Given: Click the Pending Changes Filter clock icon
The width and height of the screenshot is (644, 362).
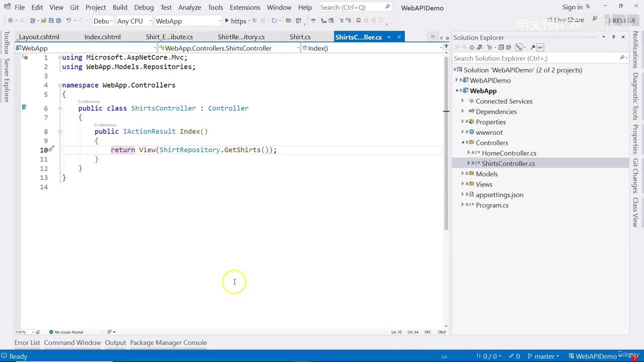Looking at the screenshot, I should coord(490,47).
